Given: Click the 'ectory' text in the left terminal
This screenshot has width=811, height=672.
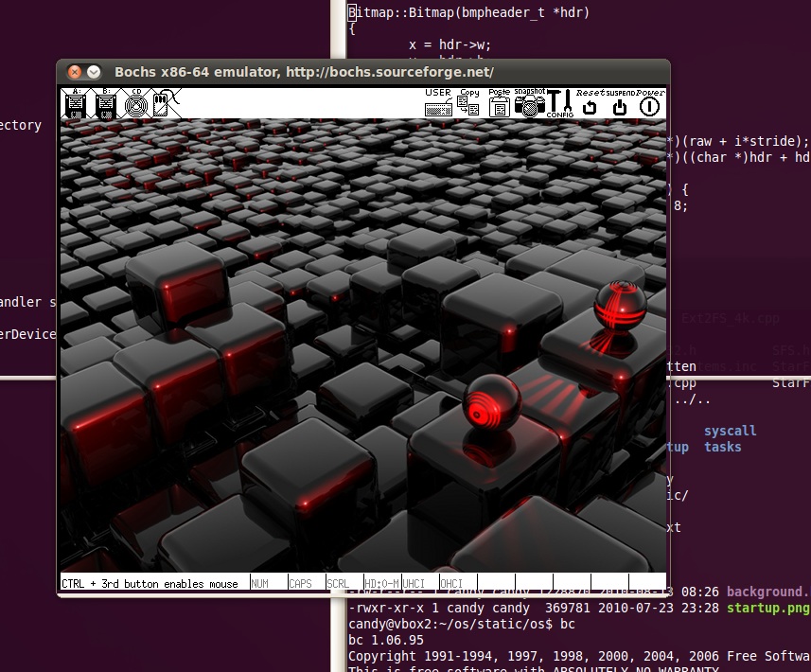Looking at the screenshot, I should click(x=20, y=125).
